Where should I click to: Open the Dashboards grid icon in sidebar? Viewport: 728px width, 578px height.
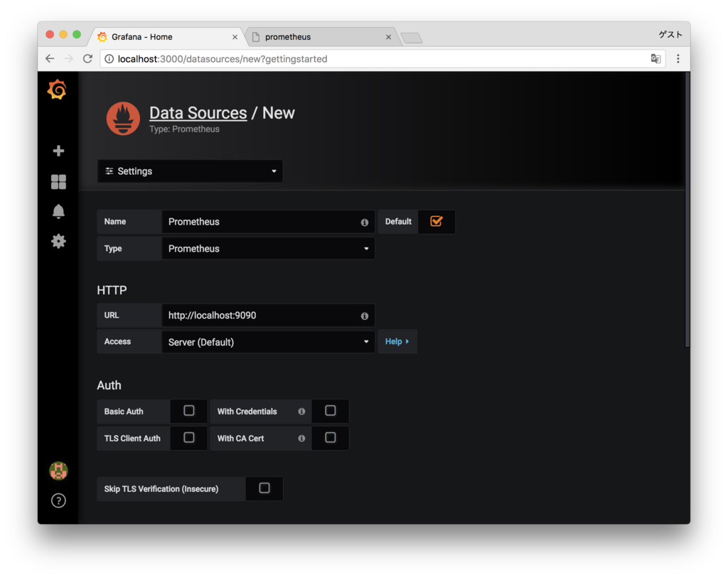pos(58,182)
